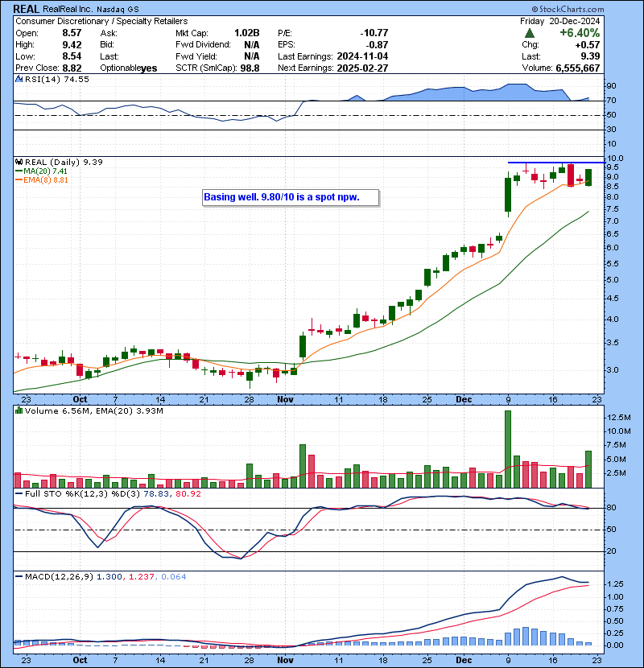Click the Friday 20-Dec-2024 date text
Screen dimensions: 644x668
click(x=559, y=21)
